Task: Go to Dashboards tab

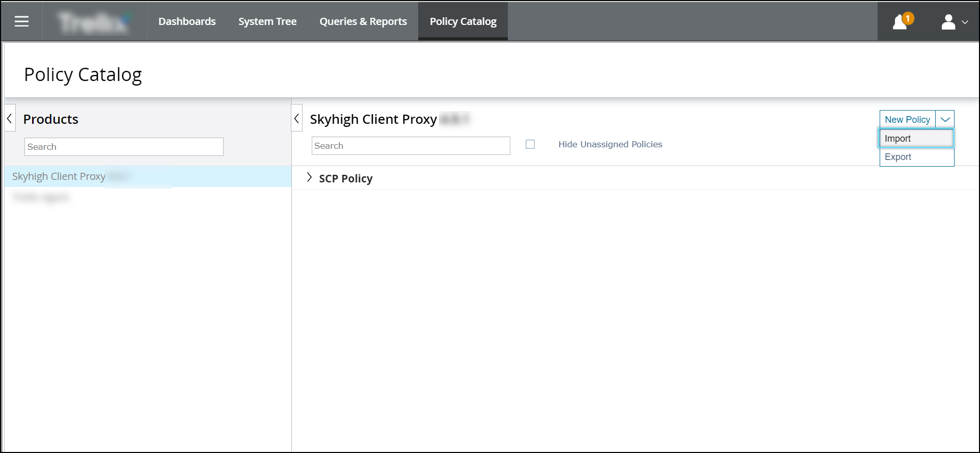Action: (x=187, y=21)
